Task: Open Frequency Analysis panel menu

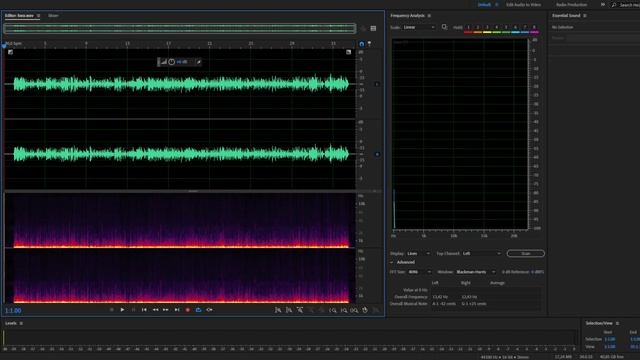Action: pyautogui.click(x=429, y=16)
